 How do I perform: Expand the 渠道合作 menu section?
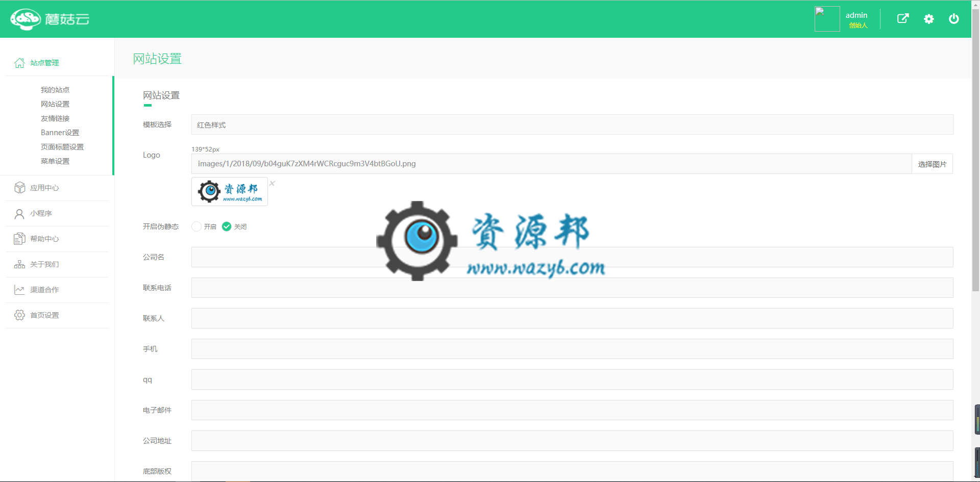pyautogui.click(x=57, y=290)
